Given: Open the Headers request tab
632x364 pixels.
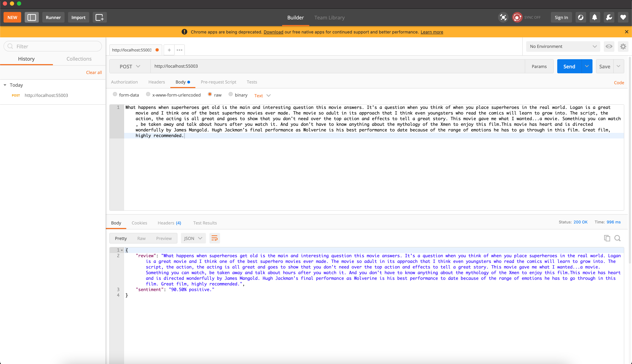Looking at the screenshot, I should click(156, 82).
